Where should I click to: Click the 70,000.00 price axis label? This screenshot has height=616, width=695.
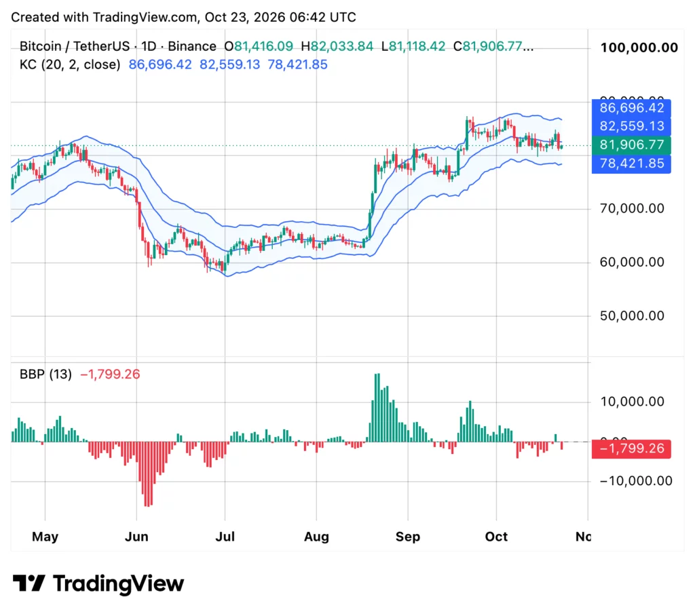(x=632, y=208)
